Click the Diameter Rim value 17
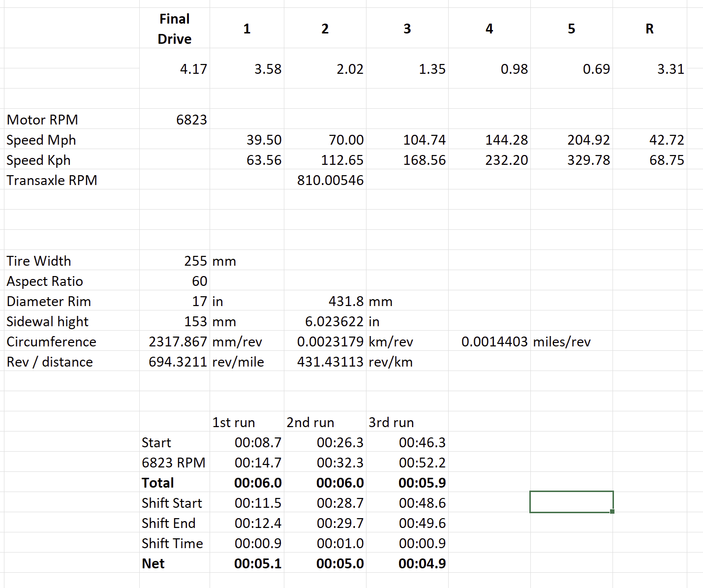 (x=175, y=301)
